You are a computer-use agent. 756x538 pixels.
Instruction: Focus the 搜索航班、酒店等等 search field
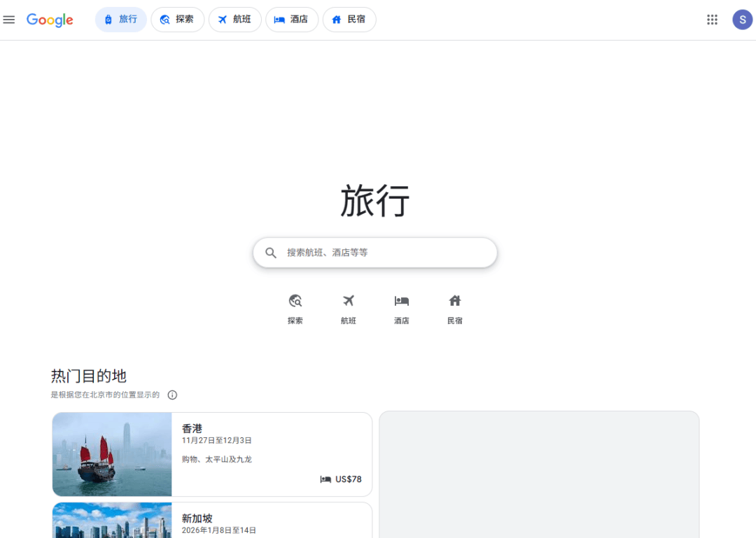(x=385, y=253)
